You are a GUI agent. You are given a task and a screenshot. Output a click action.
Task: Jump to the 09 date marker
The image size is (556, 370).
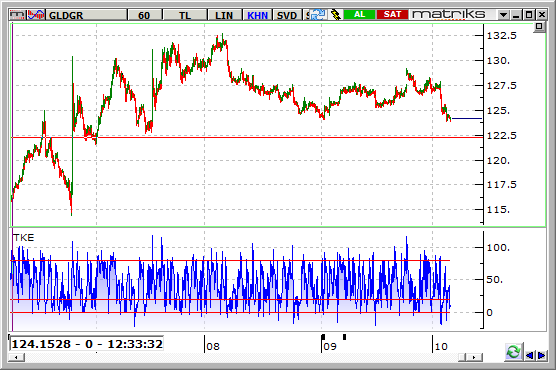[330, 346]
